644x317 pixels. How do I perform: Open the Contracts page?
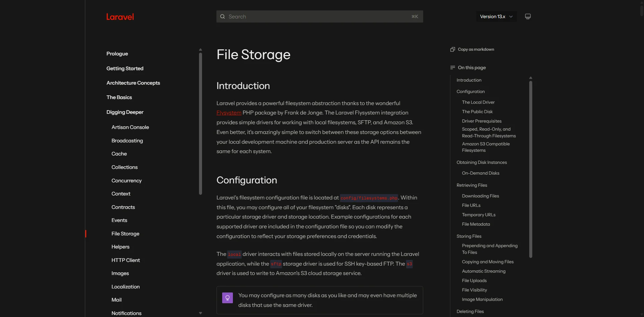coord(123,207)
